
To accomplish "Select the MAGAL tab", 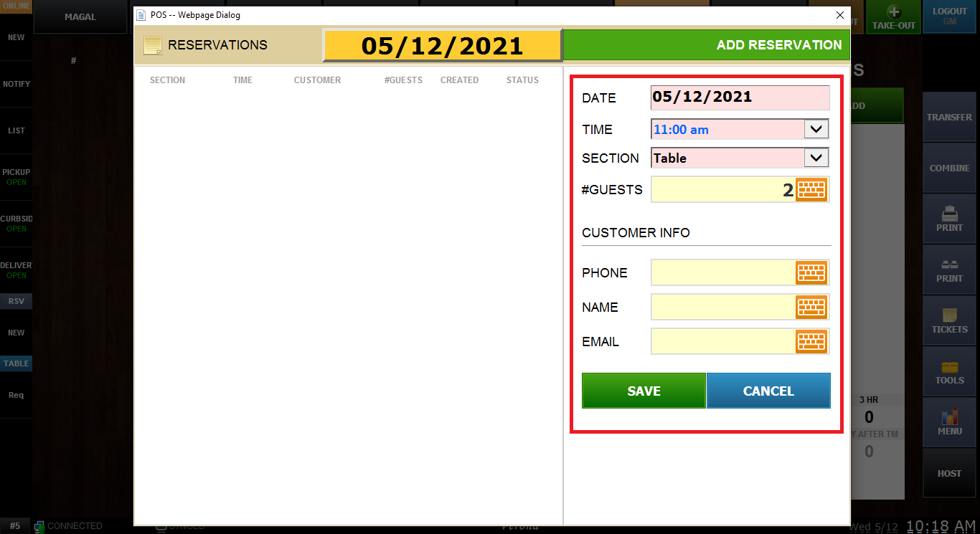I will point(80,16).
